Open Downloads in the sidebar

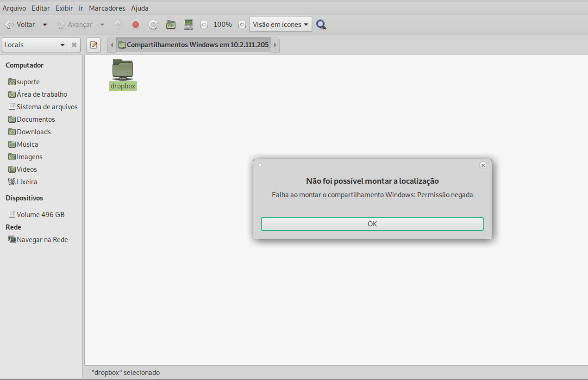[x=34, y=132]
